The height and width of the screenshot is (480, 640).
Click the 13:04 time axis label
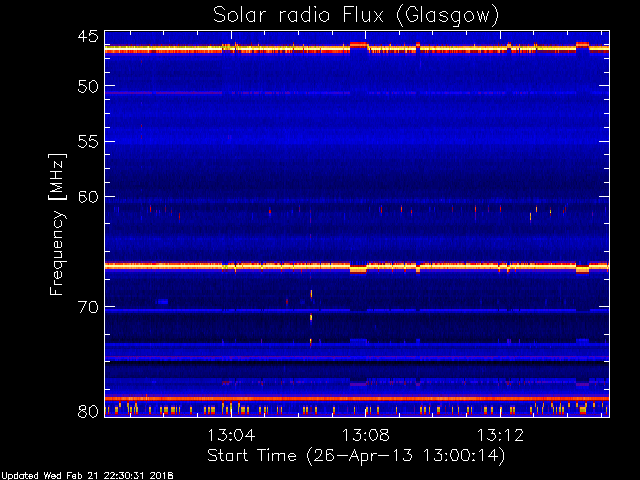tap(231, 435)
